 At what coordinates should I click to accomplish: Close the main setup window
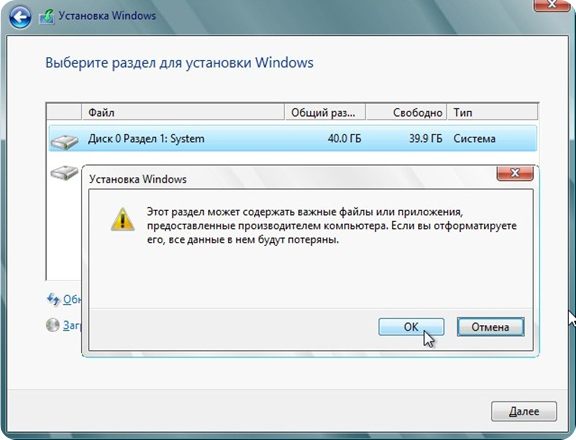[552, 5]
